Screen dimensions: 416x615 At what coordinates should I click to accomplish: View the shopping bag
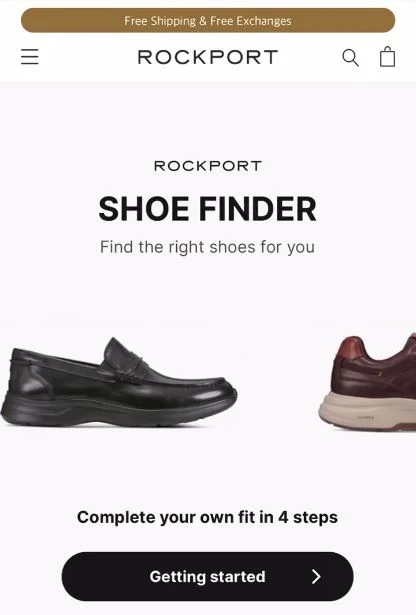pyautogui.click(x=387, y=56)
